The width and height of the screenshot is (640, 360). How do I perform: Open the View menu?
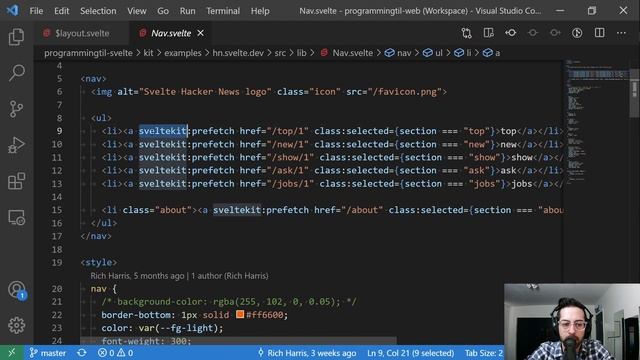(137, 11)
